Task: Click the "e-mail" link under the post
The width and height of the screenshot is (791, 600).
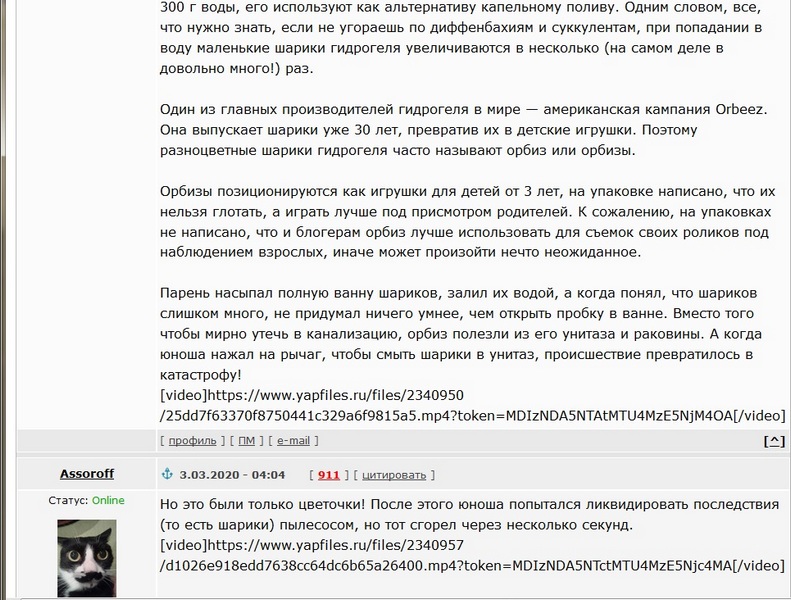Action: [293, 441]
